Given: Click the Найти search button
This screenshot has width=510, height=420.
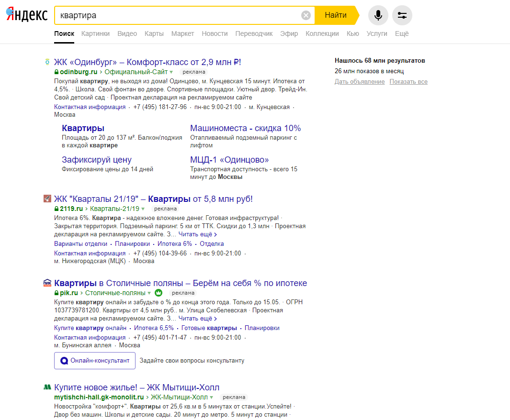Looking at the screenshot, I should pyautogui.click(x=336, y=15).
